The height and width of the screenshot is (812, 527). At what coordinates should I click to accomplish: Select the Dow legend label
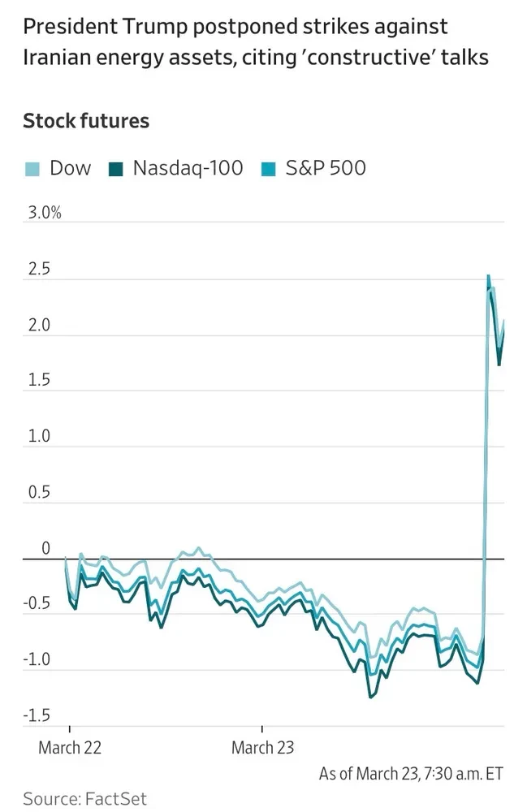point(71,168)
